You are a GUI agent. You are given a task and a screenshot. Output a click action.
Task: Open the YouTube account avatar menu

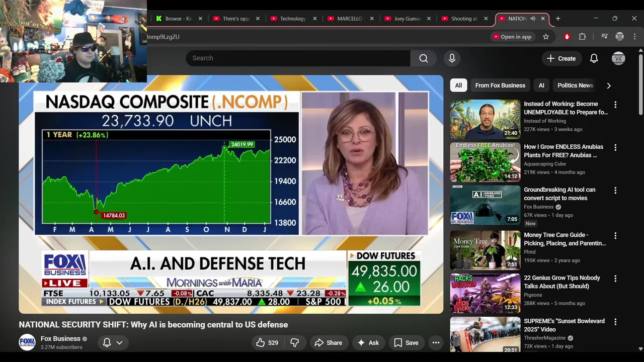coord(618,58)
